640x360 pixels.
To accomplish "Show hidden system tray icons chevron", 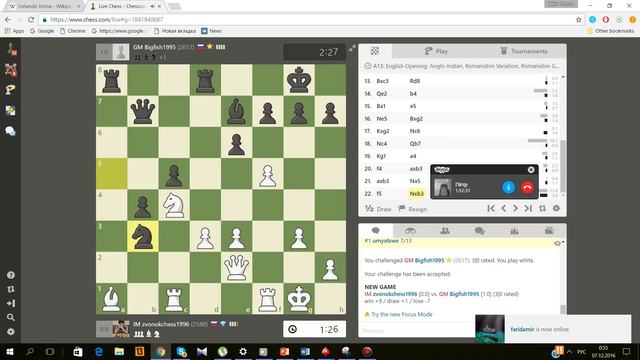I will tap(569, 351).
